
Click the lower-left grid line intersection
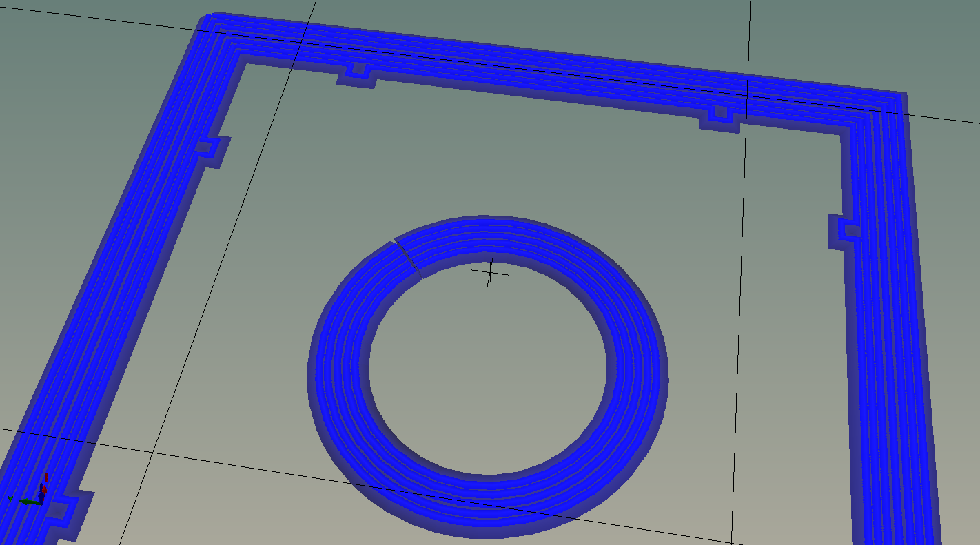152,451
